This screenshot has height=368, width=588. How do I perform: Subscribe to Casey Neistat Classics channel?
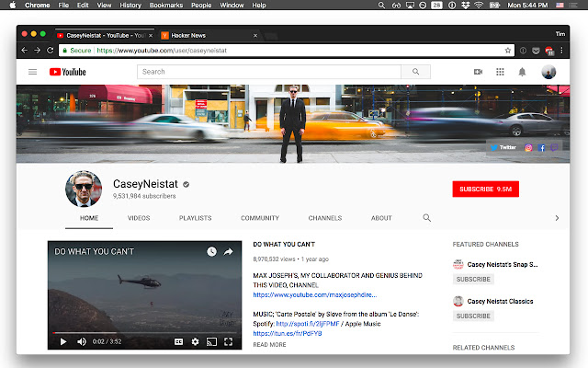click(473, 316)
